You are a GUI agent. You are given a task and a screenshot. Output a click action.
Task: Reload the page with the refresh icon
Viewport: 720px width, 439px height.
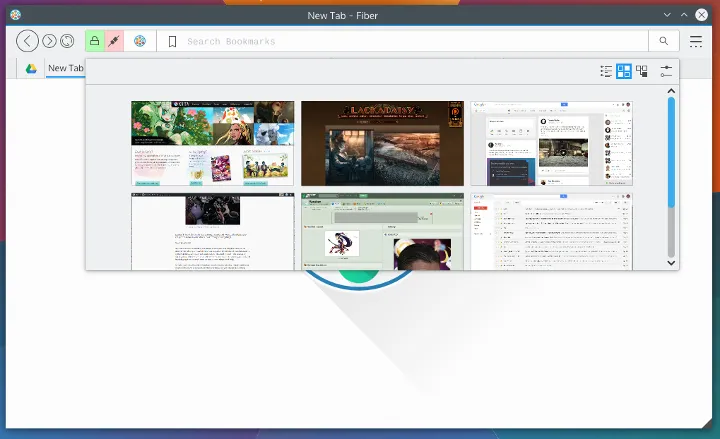point(67,41)
